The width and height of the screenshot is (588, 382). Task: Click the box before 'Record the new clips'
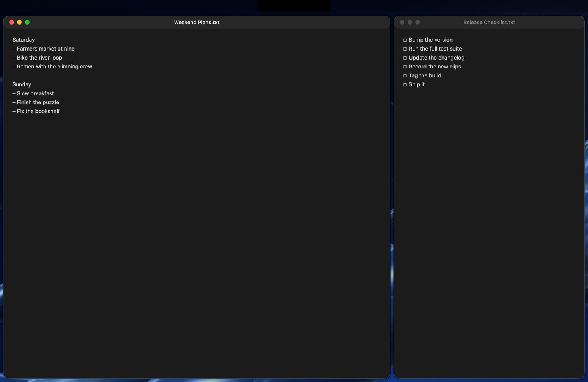click(405, 67)
